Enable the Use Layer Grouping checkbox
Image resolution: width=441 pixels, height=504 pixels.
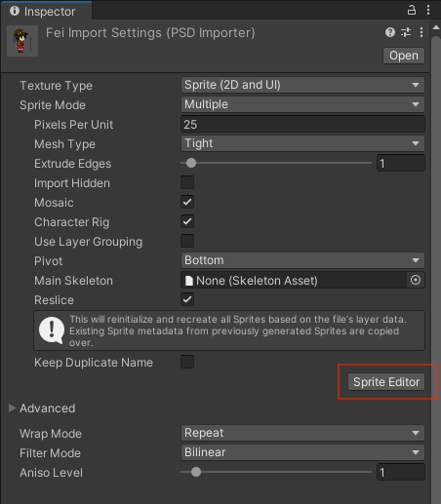pyautogui.click(x=187, y=241)
